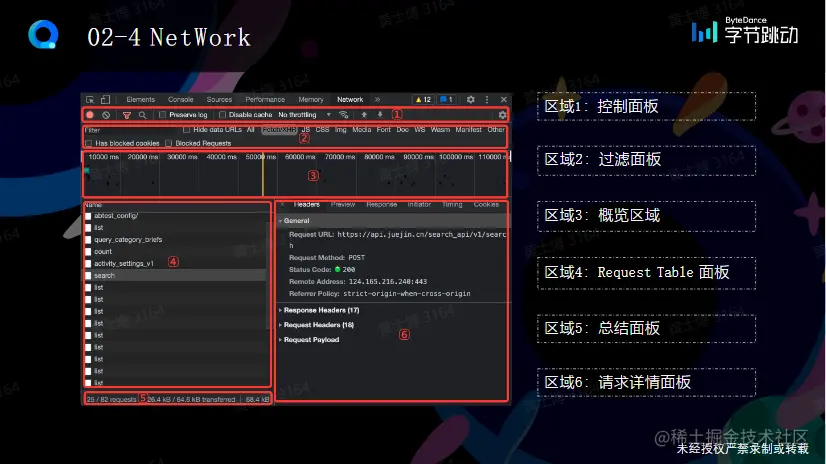Filter requests by Manifest type
Viewport: 826px width, 464px height.
[468, 130]
